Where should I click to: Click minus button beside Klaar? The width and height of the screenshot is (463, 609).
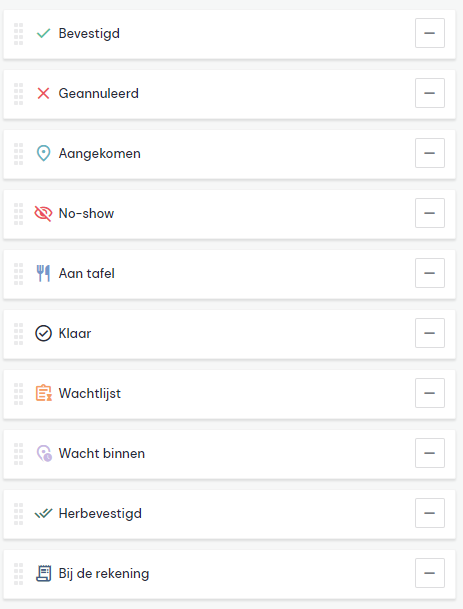click(x=430, y=333)
